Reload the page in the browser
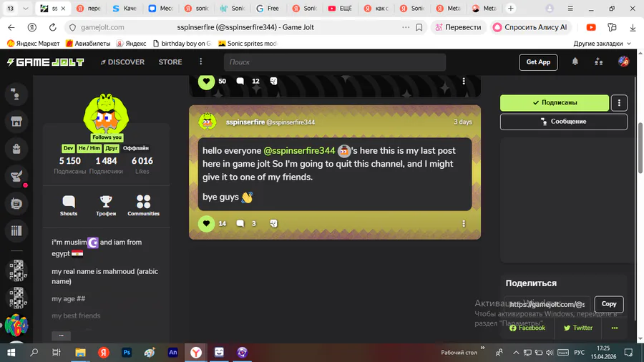This screenshot has height=362, width=644. 52,27
